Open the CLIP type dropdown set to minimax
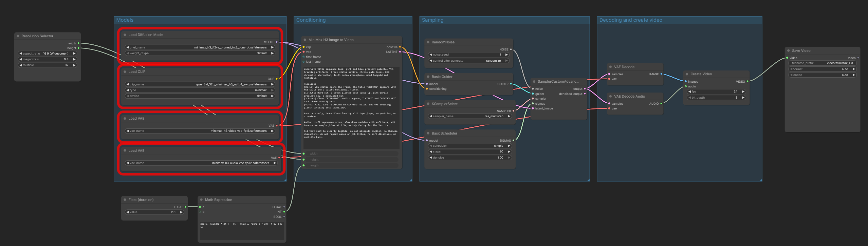868x246 pixels. [x=200, y=90]
